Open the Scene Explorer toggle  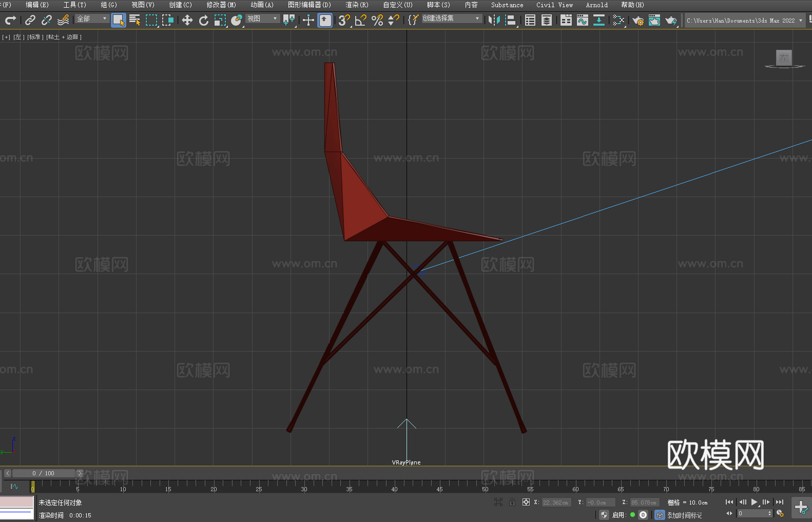[x=530, y=20]
